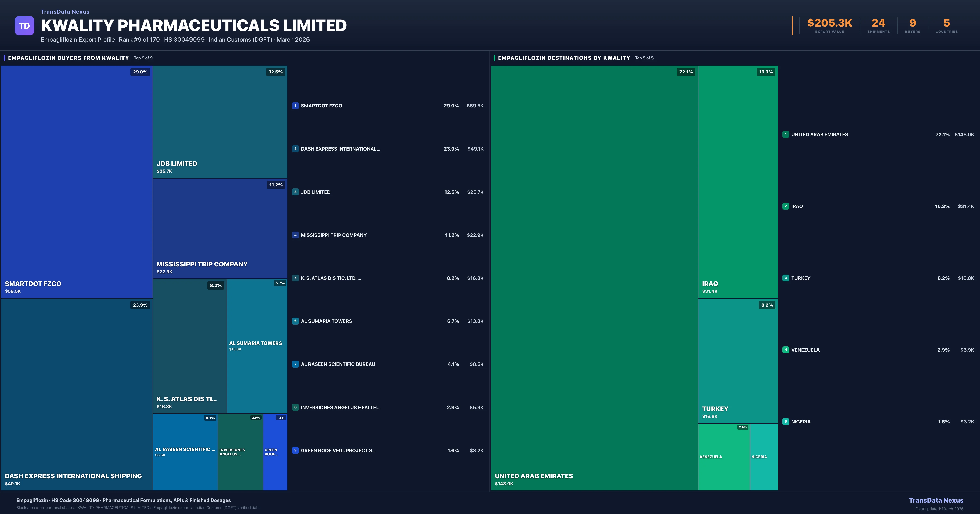Click TransData Nexus footer link
This screenshot has height=514, width=980.
point(936,500)
